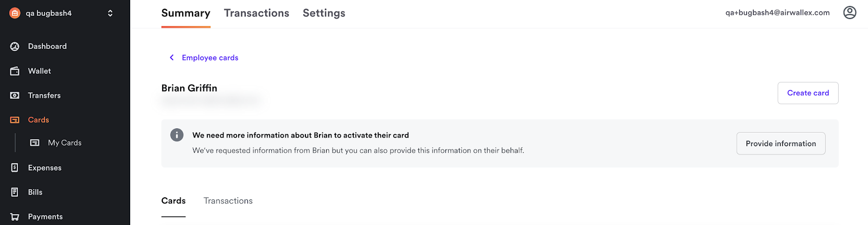
Task: Click the Provide information button
Action: tap(781, 143)
